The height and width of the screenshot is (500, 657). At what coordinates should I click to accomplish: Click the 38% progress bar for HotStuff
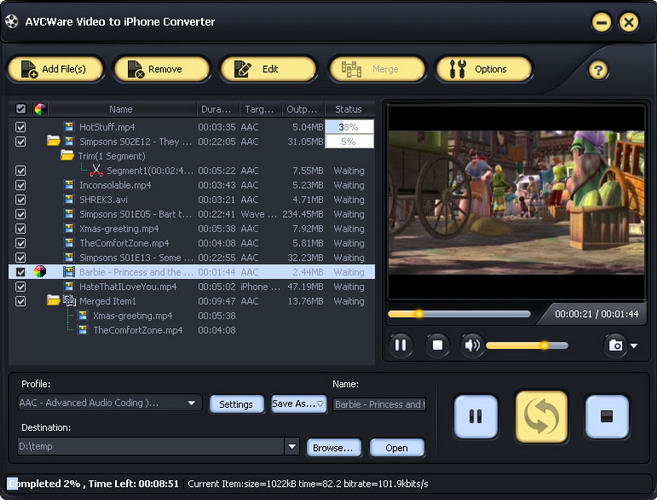pos(349,127)
